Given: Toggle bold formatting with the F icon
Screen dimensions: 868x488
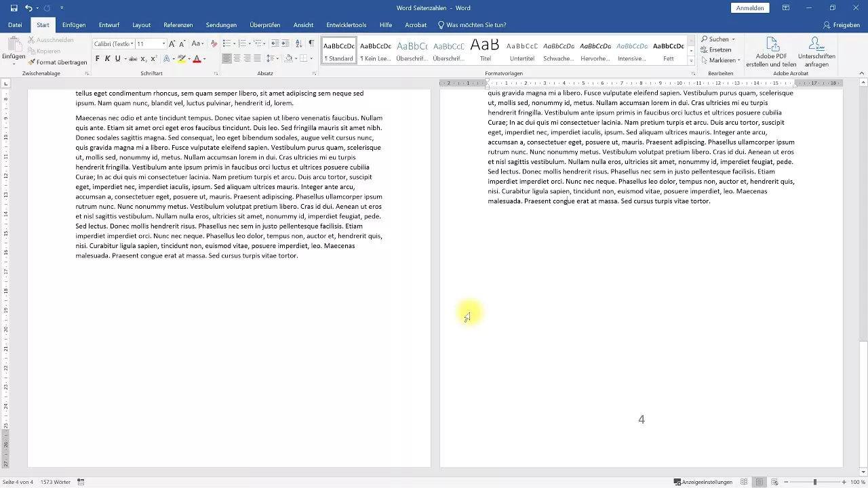Looking at the screenshot, I should point(96,59).
